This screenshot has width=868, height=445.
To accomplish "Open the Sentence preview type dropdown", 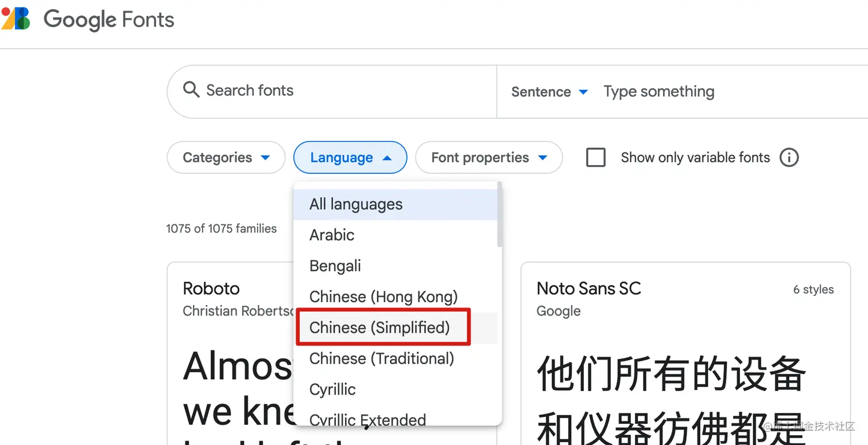I will click(x=548, y=91).
